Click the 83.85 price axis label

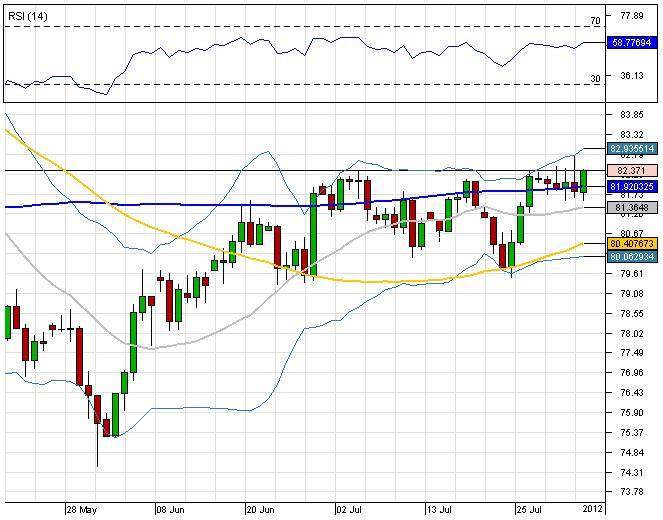click(631, 115)
